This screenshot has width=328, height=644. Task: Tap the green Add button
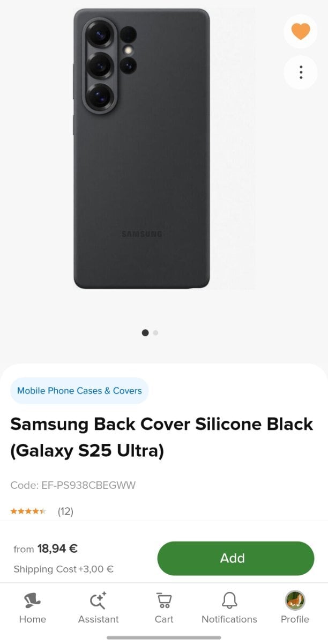(x=235, y=558)
